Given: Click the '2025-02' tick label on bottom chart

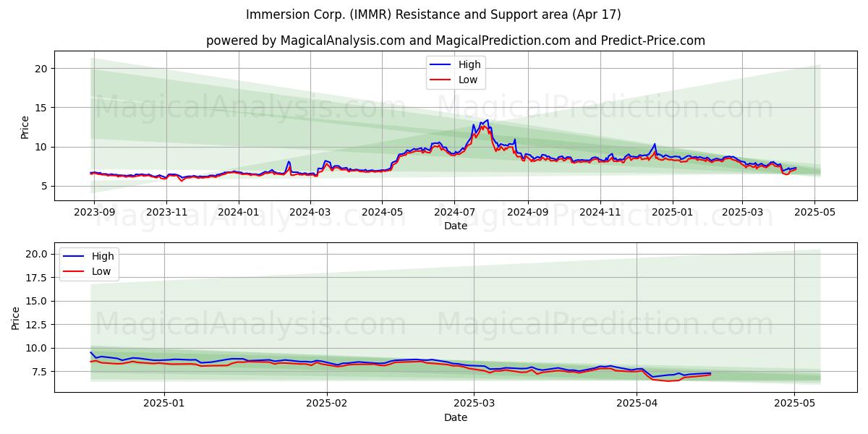Looking at the screenshot, I should pos(327,404).
